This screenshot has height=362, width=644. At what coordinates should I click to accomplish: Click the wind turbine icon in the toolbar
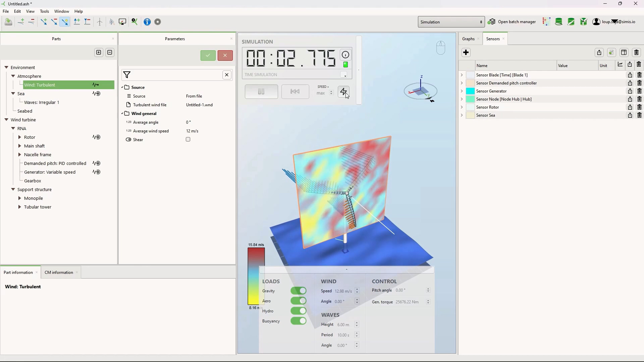click(x=100, y=22)
